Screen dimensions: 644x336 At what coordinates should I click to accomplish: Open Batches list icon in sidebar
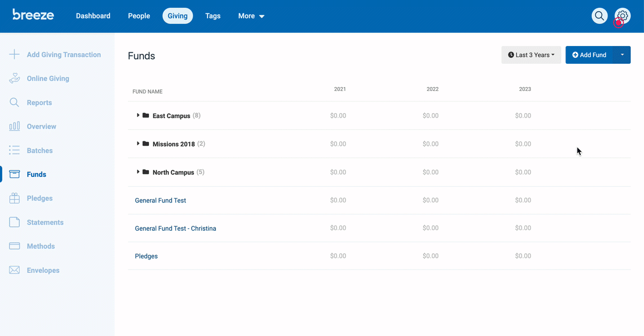(14, 150)
